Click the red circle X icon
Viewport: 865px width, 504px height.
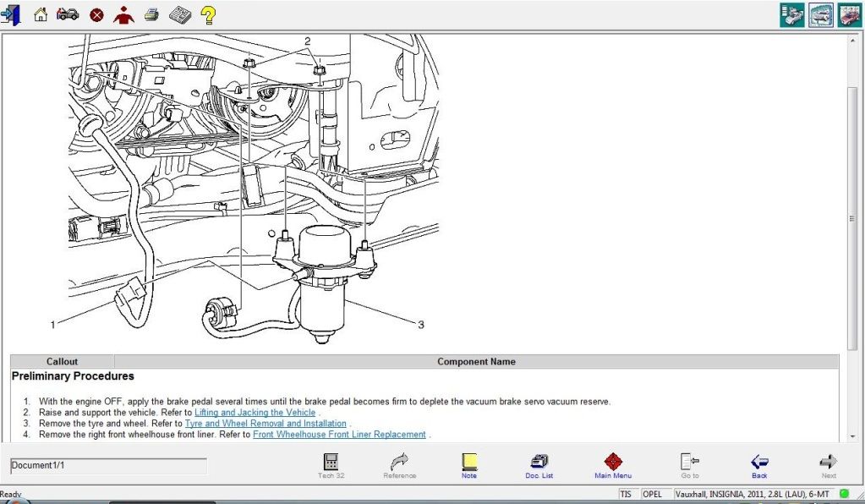click(96, 15)
